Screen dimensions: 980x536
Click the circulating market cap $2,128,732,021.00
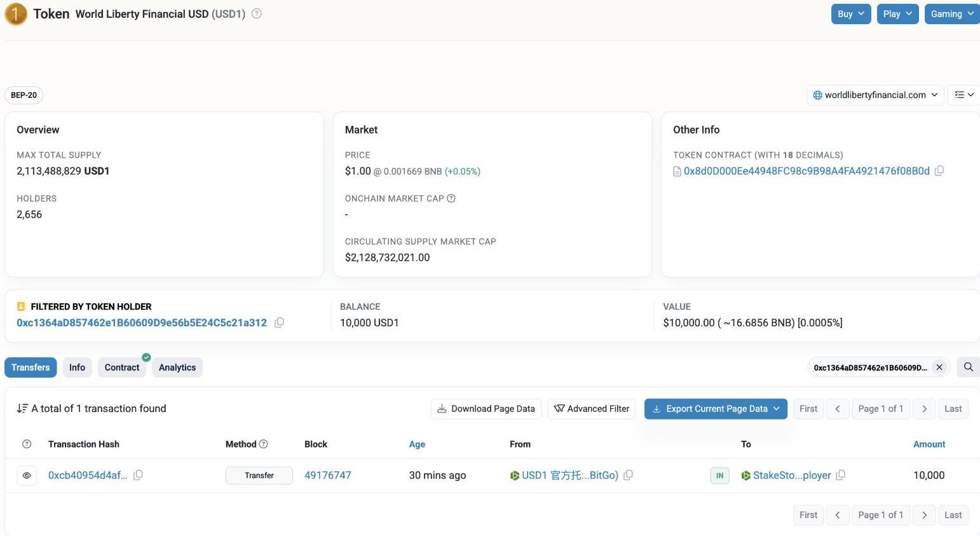(x=387, y=258)
